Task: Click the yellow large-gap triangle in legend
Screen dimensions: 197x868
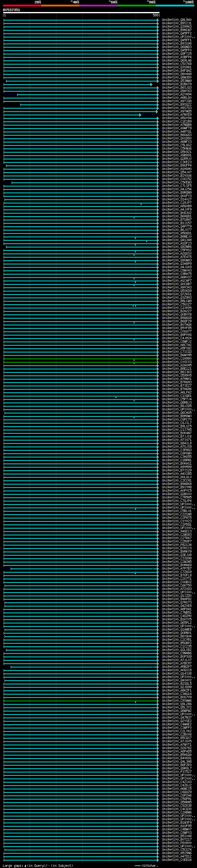Action: click(25, 865)
